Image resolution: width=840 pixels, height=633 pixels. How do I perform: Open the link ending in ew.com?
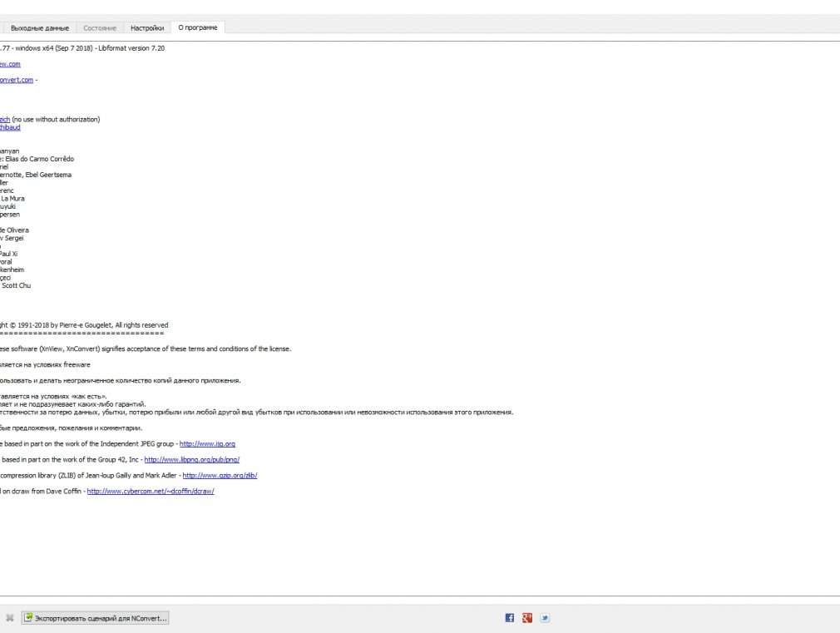point(10,64)
